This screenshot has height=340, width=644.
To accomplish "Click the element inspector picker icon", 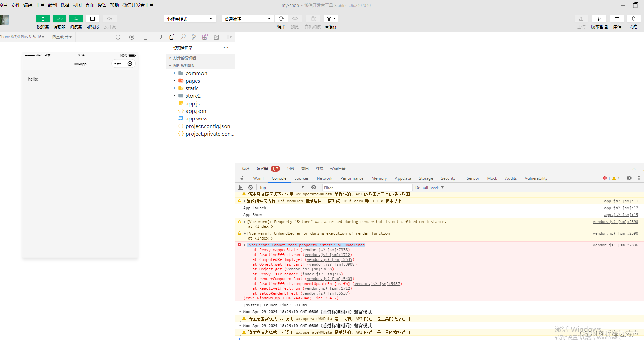I will coord(241,178).
